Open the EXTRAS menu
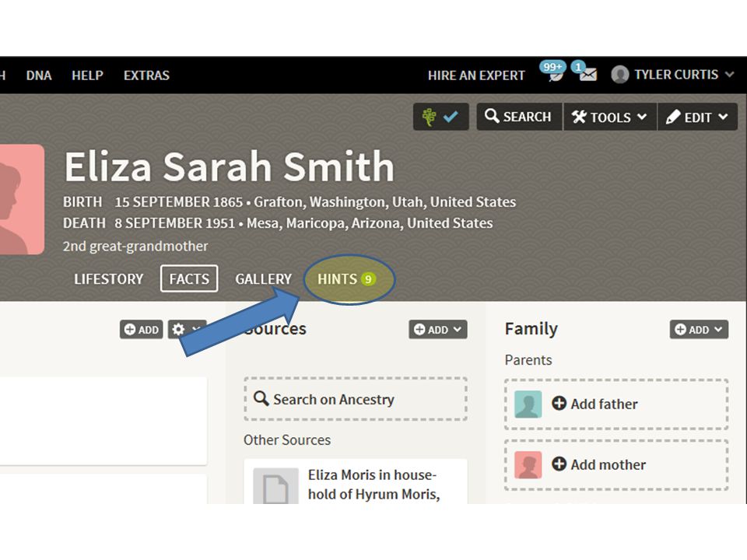The image size is (747, 560). pyautogui.click(x=147, y=75)
